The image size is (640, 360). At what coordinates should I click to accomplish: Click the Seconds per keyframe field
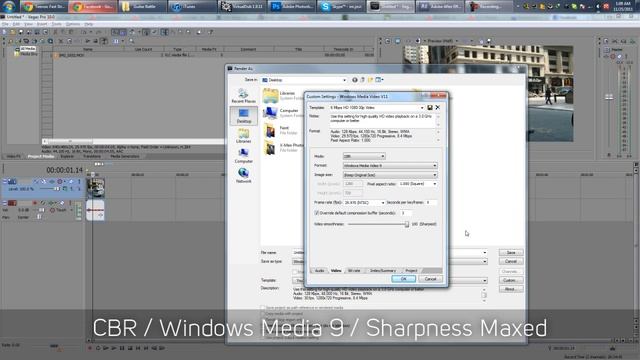pos(431,202)
